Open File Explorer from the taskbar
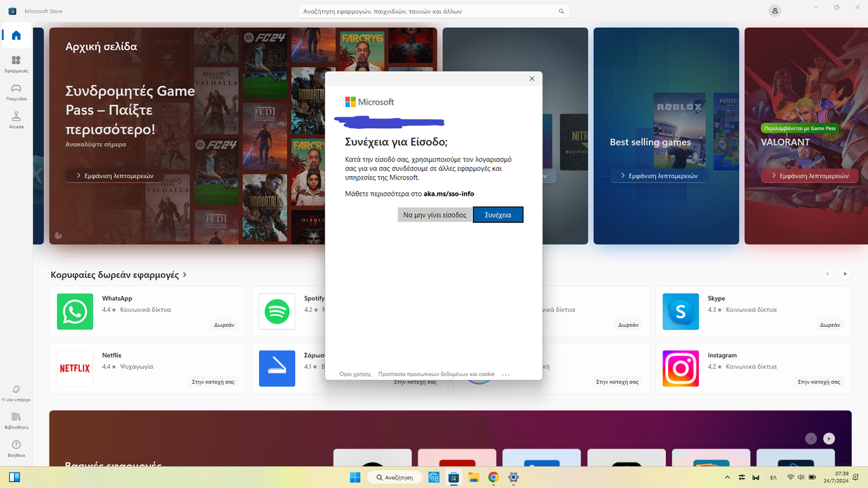The image size is (868, 488). [473, 477]
